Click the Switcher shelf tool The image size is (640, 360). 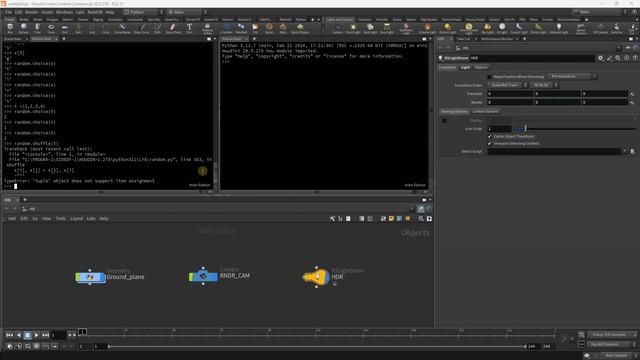(616, 28)
